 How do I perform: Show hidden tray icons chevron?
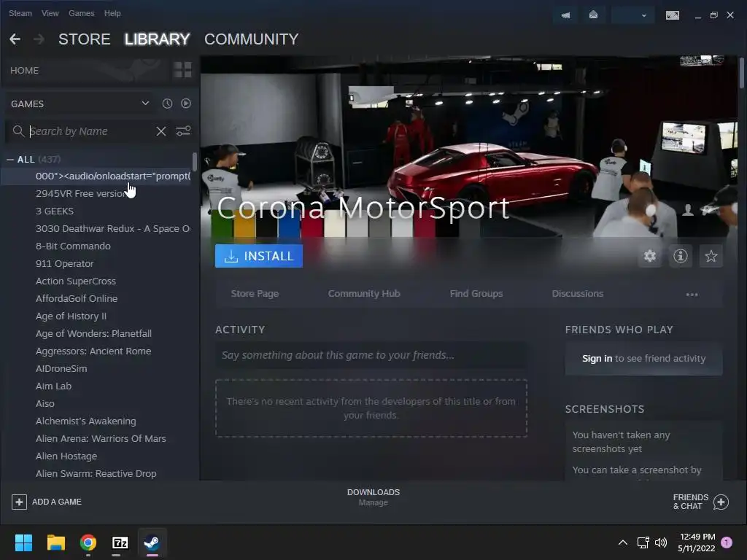[623, 542]
